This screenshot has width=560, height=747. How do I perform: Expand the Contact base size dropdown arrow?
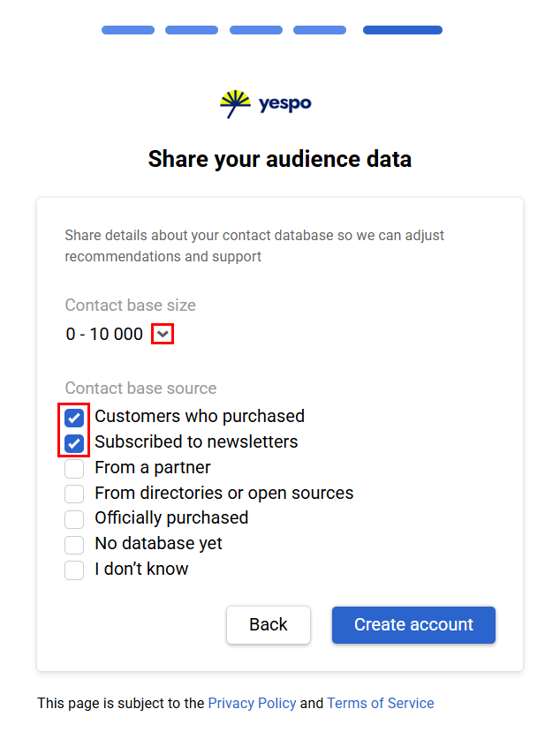pyautogui.click(x=163, y=334)
